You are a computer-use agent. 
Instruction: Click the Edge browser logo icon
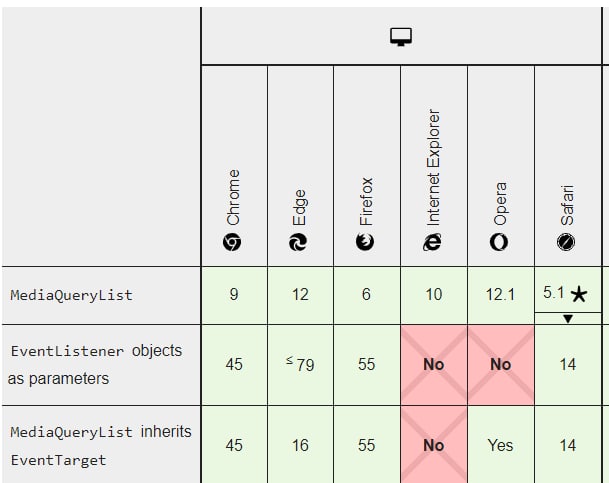point(300,242)
